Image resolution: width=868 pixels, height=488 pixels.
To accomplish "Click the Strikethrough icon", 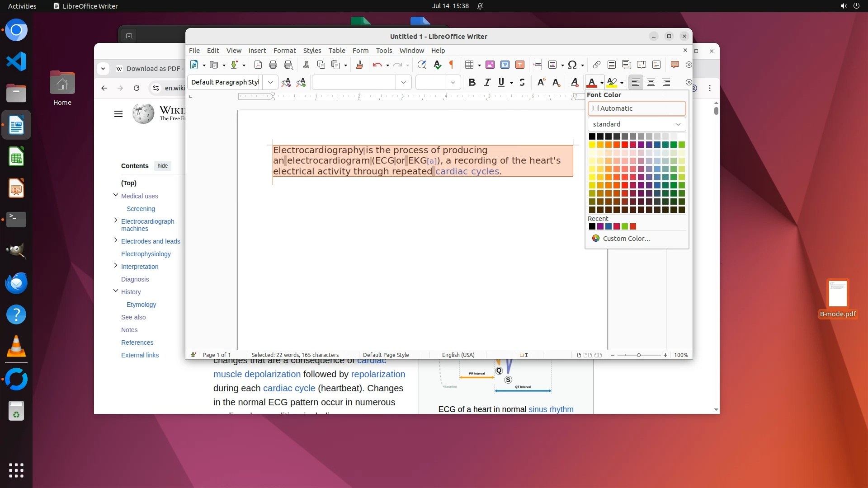I will (522, 82).
